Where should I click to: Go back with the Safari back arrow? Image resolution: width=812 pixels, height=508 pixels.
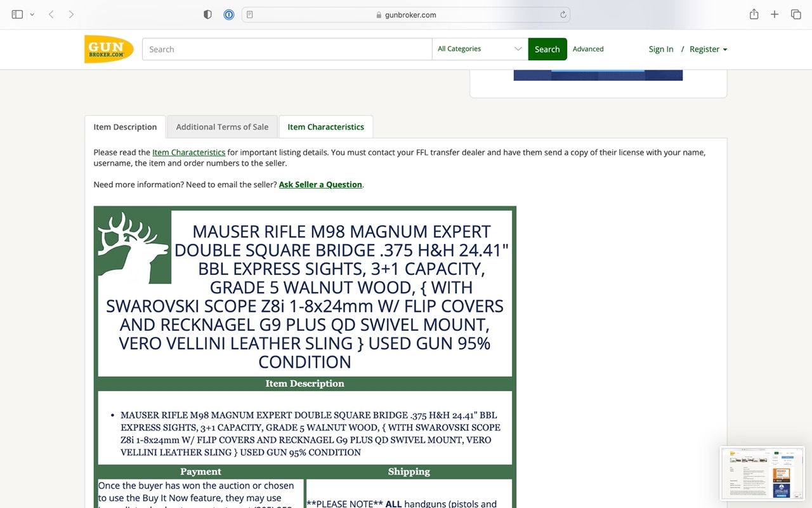point(51,15)
